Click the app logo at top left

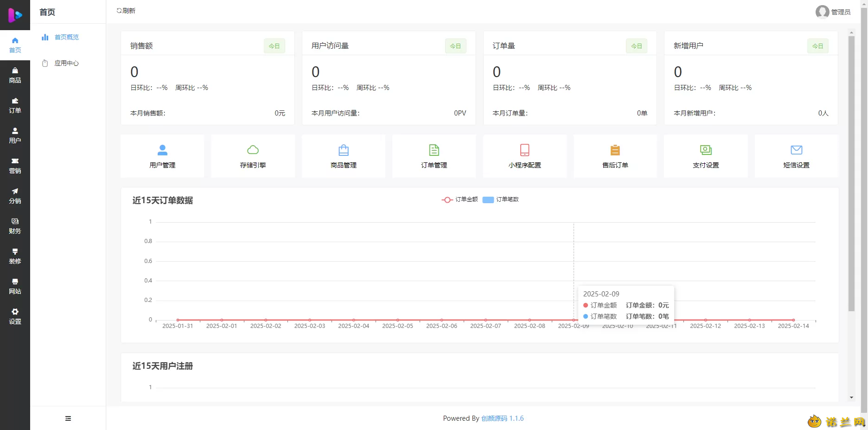[15, 15]
